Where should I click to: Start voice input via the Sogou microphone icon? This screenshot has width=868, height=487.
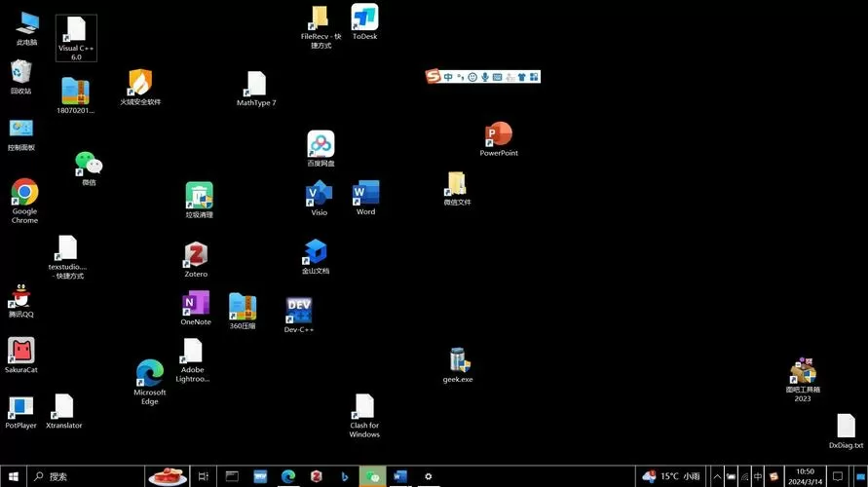point(485,77)
